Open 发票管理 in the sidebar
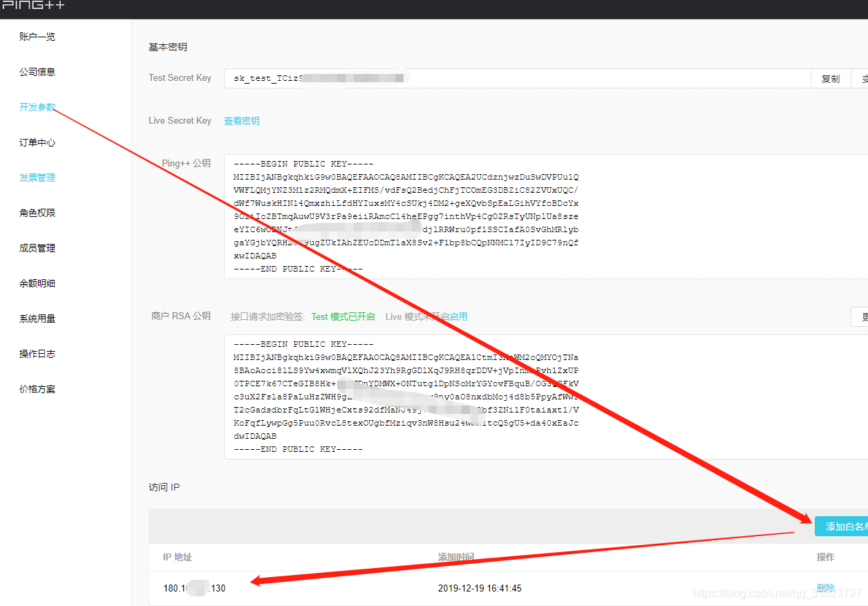Image resolution: width=868 pixels, height=606 pixels. [37, 178]
